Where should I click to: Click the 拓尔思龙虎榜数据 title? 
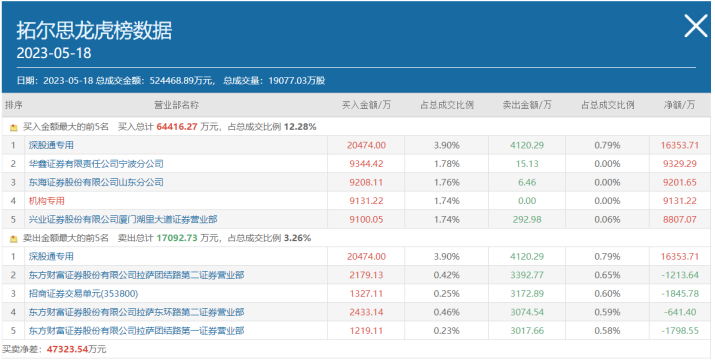pos(94,31)
